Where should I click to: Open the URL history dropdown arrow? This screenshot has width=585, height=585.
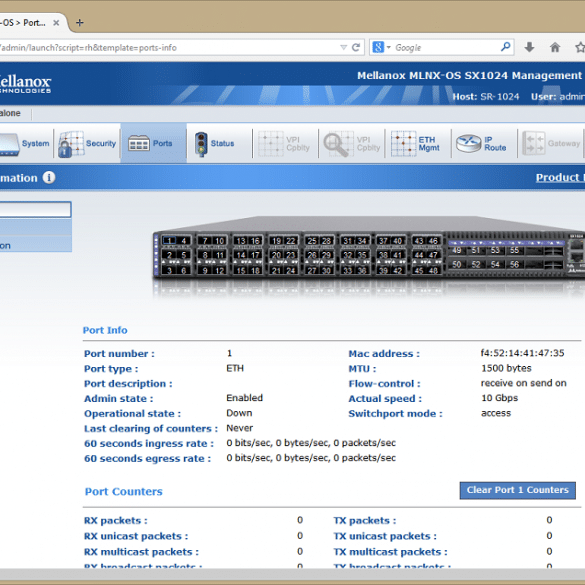click(x=344, y=47)
